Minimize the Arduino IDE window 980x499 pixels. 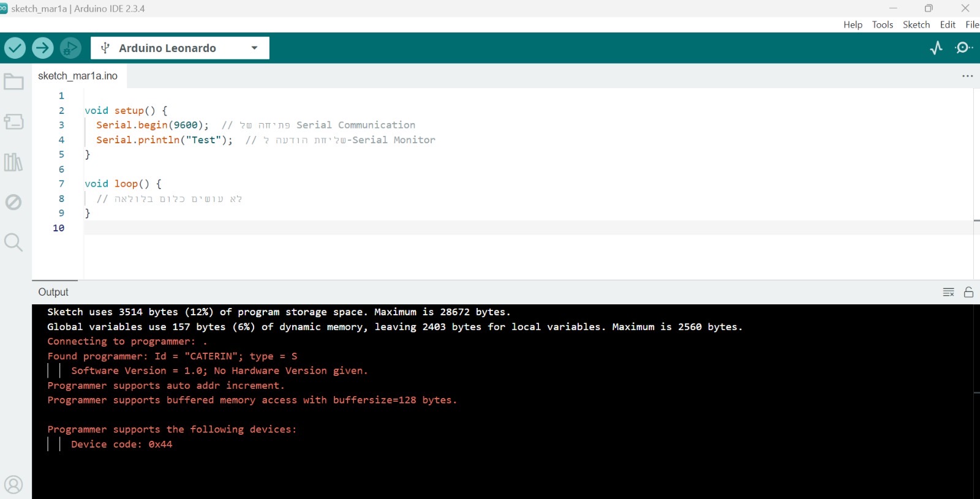click(893, 8)
